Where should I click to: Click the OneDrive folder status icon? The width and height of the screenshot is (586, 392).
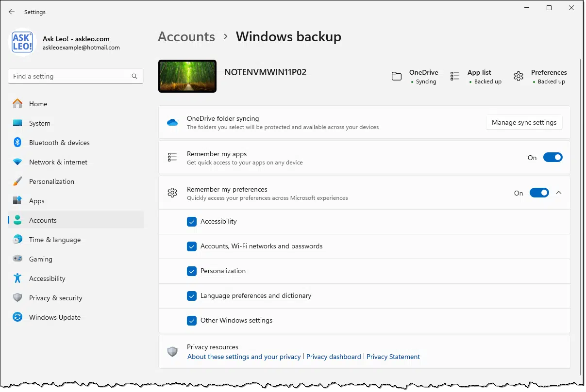point(397,76)
